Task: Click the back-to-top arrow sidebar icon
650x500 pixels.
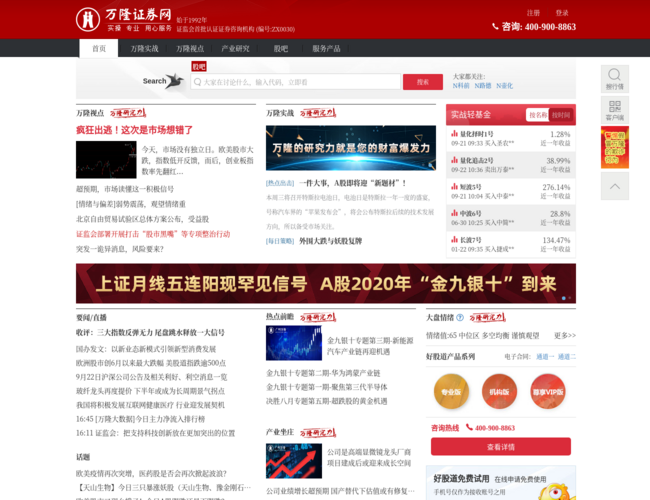Action: (615, 186)
